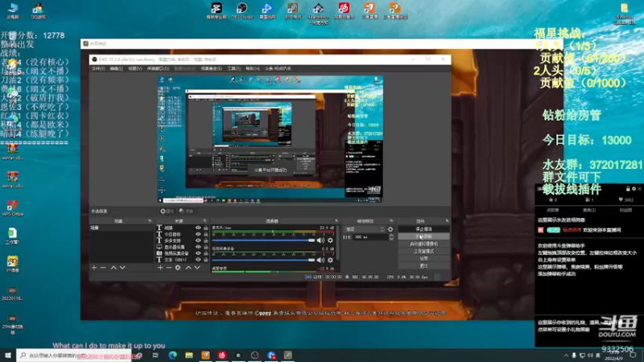The image size is (644, 362).
Task: Pop out the controls dock panel
Action: pyautogui.click(x=447, y=220)
